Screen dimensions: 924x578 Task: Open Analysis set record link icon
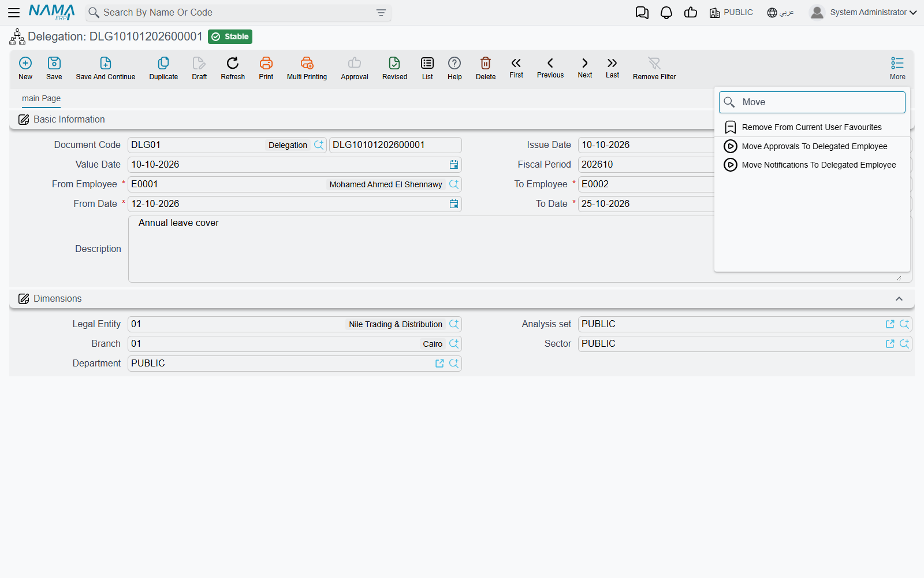coord(890,324)
